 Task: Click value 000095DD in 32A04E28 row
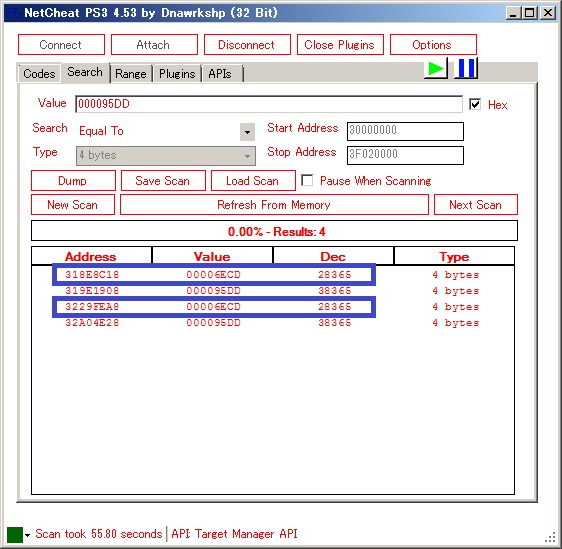[x=213, y=323]
